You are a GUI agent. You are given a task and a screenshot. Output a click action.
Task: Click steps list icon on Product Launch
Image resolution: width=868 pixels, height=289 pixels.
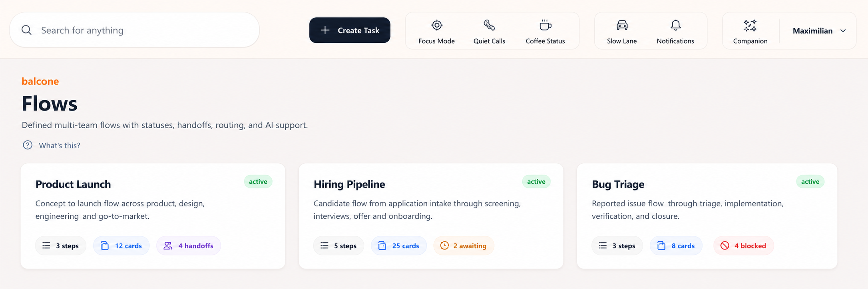click(46, 245)
